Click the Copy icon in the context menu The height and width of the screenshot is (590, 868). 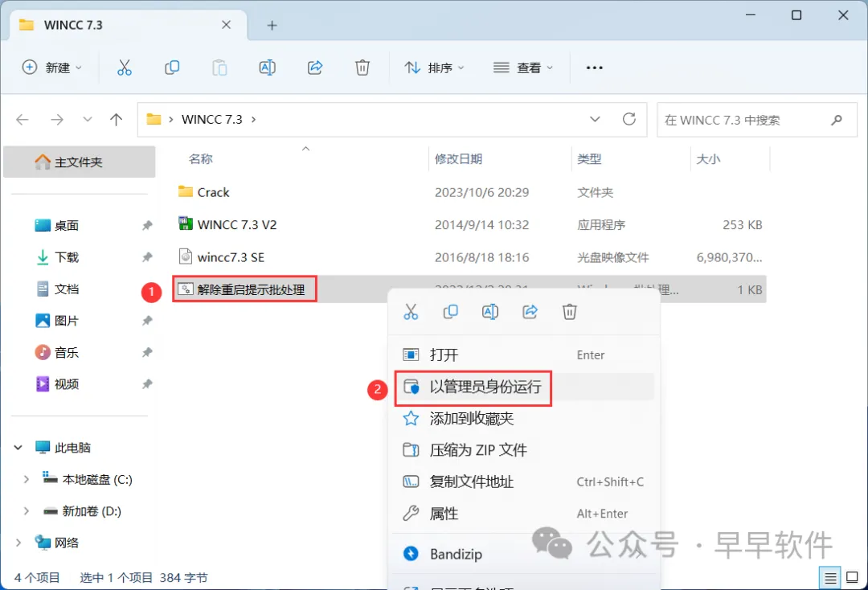click(x=451, y=312)
